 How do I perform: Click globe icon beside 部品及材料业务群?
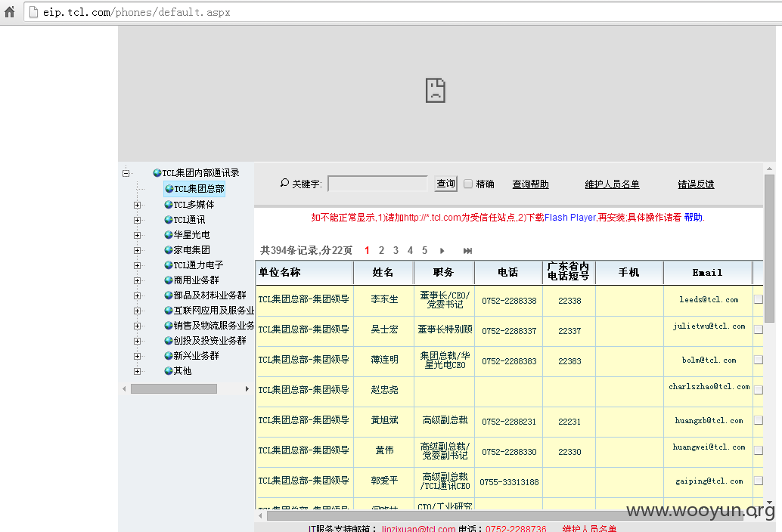pyautogui.click(x=169, y=295)
